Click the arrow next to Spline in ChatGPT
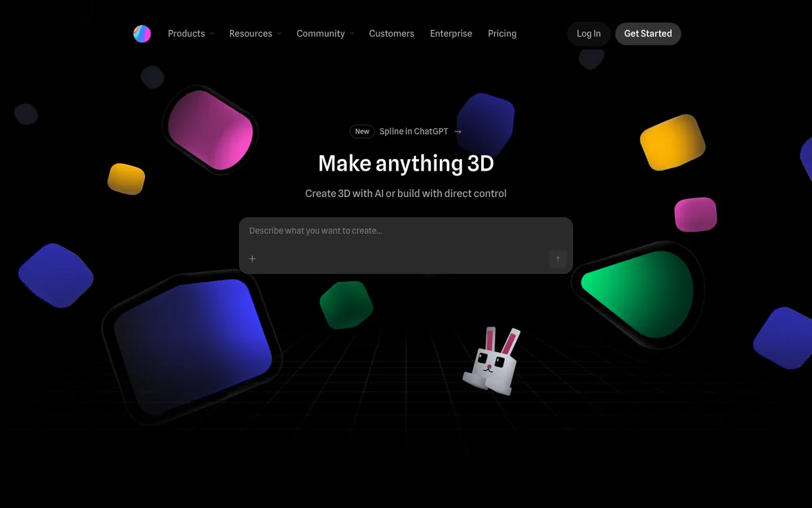 (x=458, y=131)
